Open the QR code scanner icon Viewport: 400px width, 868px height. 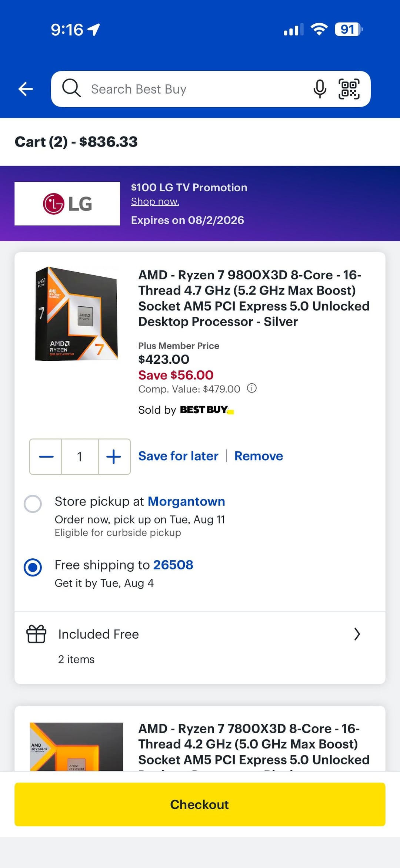[x=349, y=89]
